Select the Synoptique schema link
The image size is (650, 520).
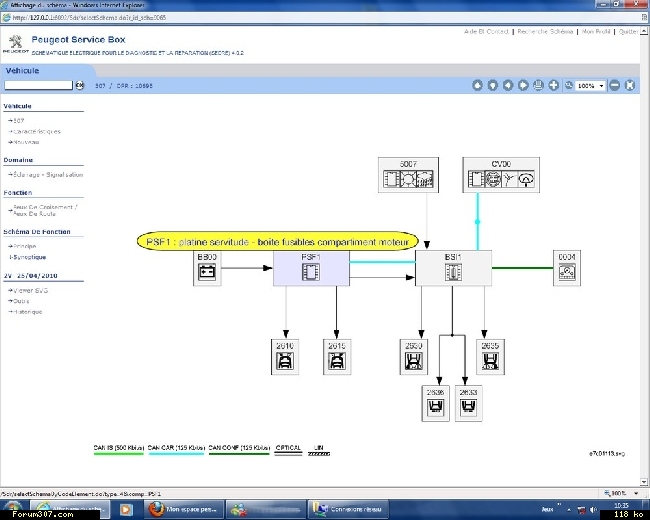(27, 257)
